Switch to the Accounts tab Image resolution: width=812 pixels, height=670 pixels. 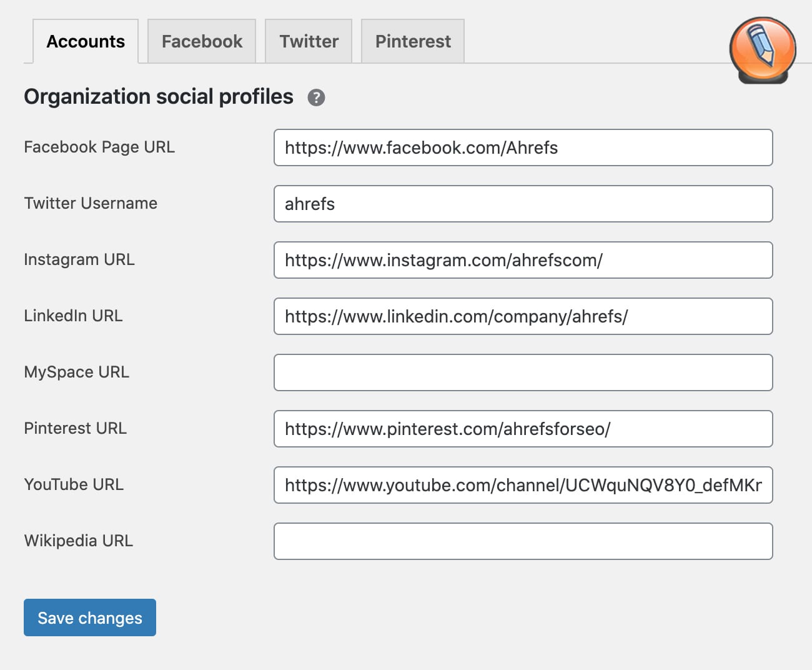pyautogui.click(x=86, y=41)
